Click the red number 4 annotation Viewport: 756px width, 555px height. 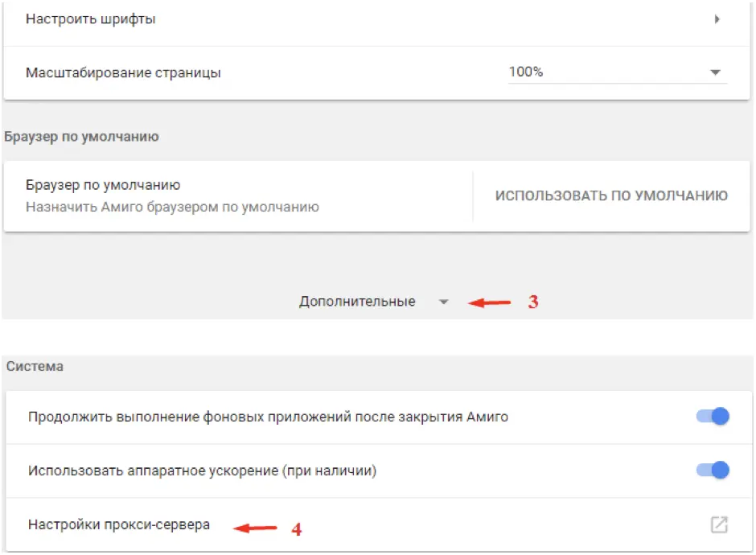296,529
